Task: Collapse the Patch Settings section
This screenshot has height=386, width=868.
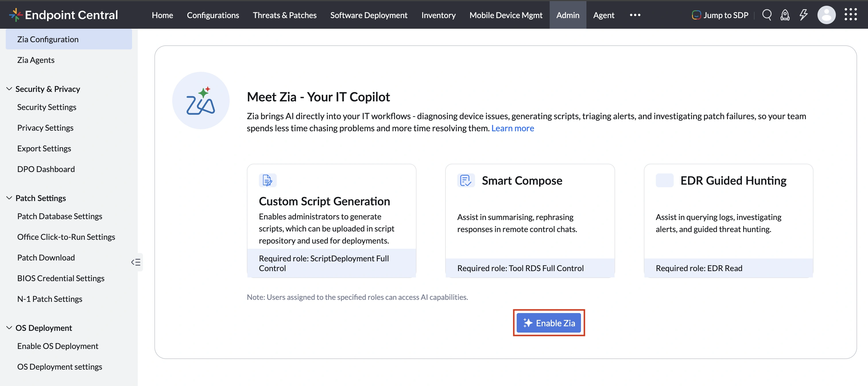Action: pos(9,198)
